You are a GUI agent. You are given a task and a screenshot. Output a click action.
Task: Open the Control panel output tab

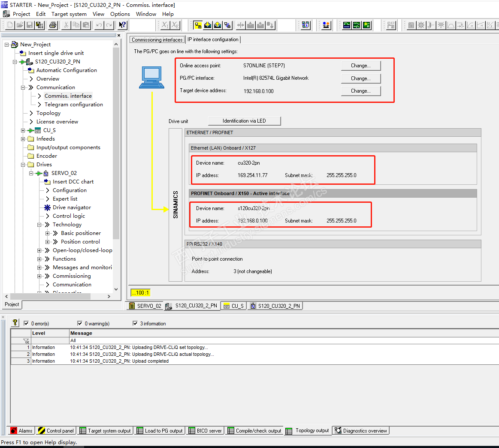point(56,430)
